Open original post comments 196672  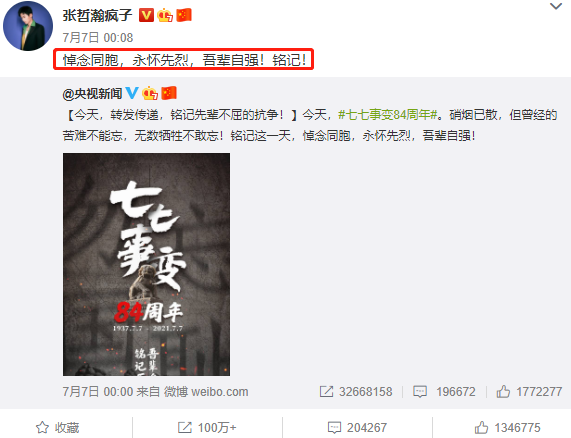(x=444, y=392)
